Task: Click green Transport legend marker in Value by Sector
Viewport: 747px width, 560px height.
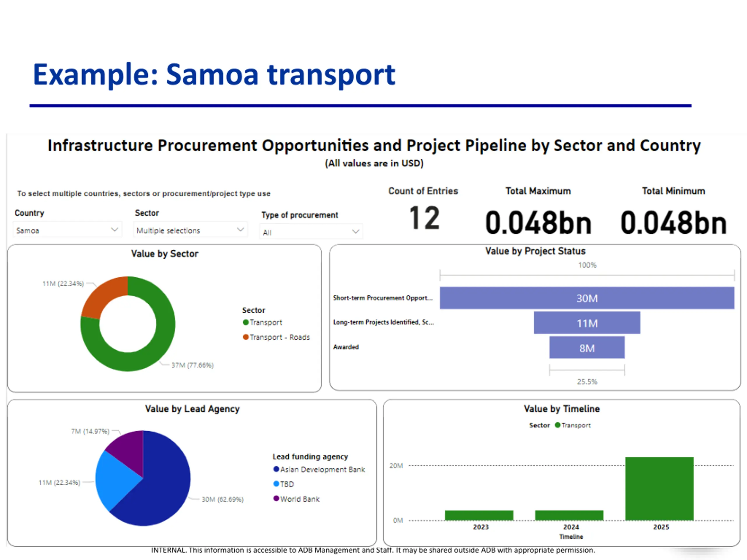Action: (246, 322)
